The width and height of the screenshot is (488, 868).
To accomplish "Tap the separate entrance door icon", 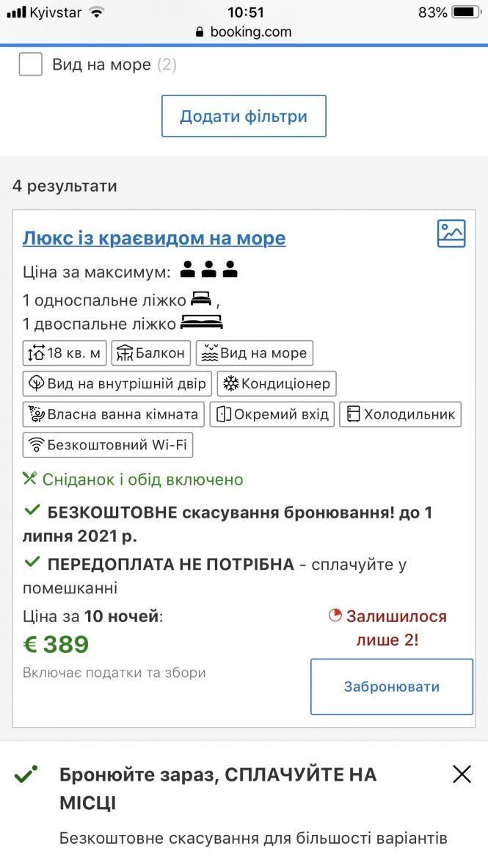I will point(224,414).
